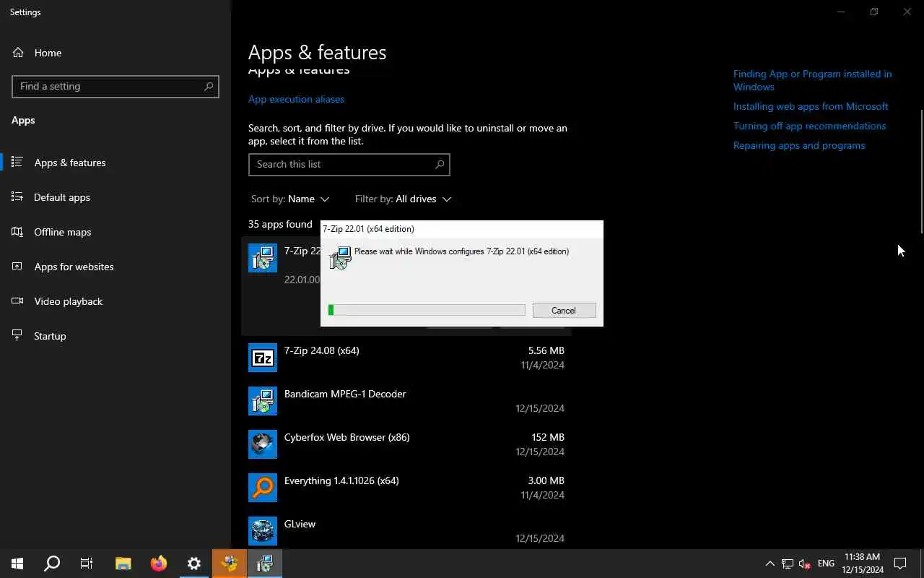
Task: Expand the Sort by Name dropdown
Action: (290, 199)
